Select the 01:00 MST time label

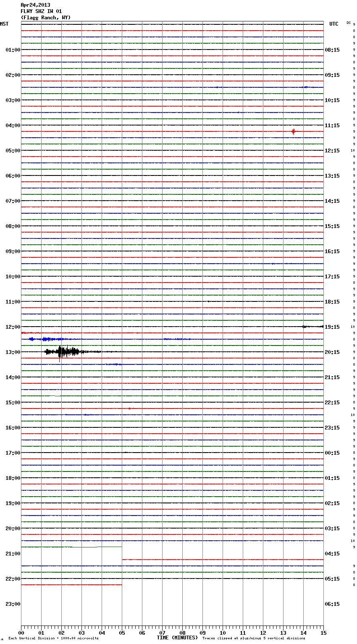point(13,50)
